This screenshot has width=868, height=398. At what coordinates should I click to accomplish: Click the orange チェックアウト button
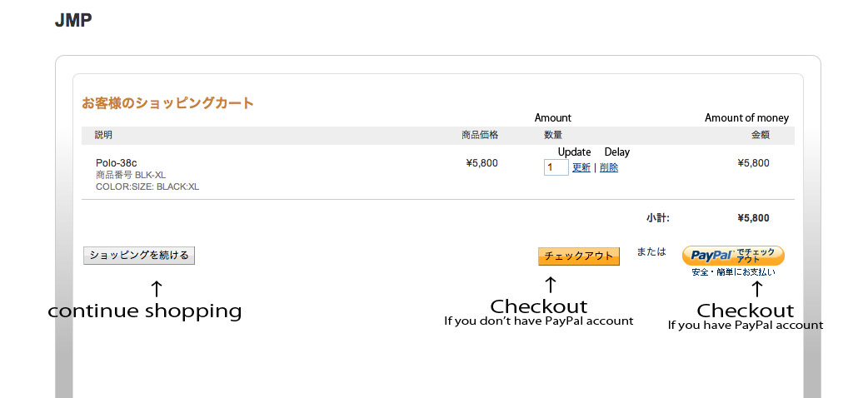click(578, 256)
